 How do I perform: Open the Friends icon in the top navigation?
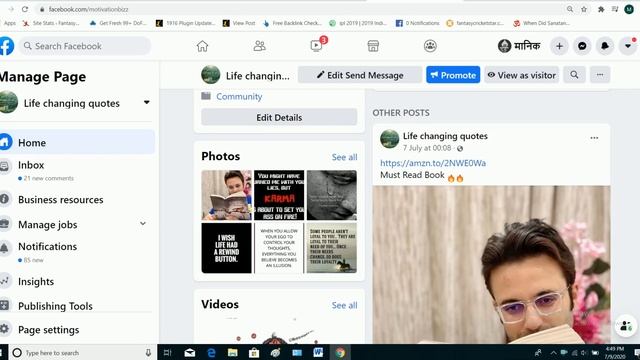[259, 46]
